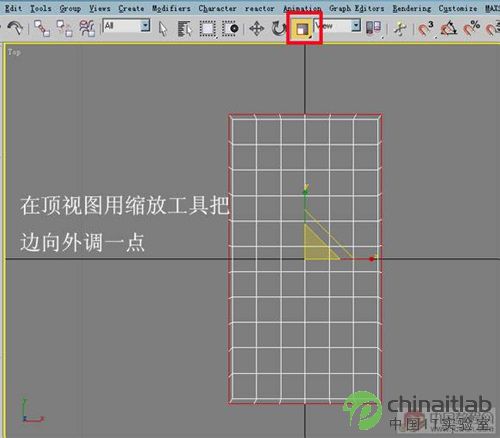
Task: Select the Select and Uniform Scale tool
Action: click(x=303, y=29)
